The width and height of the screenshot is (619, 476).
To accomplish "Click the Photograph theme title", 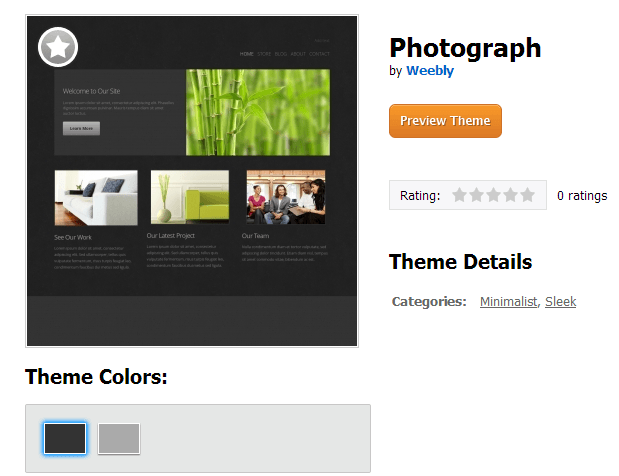I will point(465,49).
